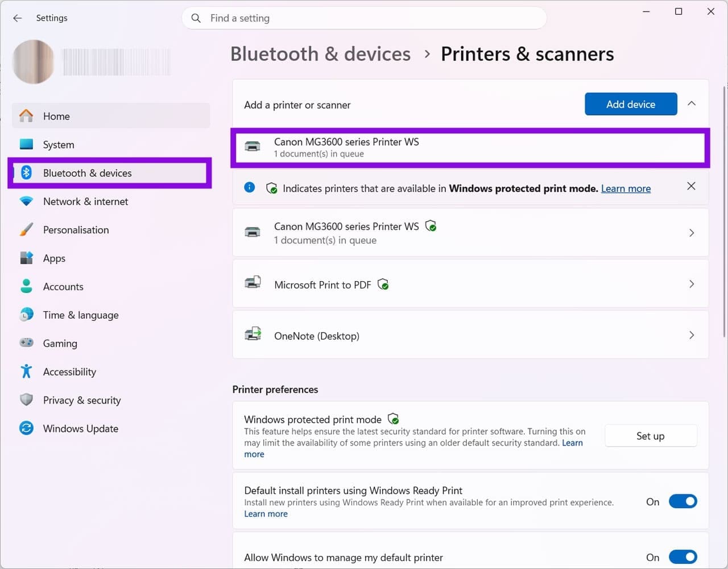This screenshot has height=569, width=728.
Task: Open Microsoft Print to PDF via row chevron
Action: tap(692, 284)
